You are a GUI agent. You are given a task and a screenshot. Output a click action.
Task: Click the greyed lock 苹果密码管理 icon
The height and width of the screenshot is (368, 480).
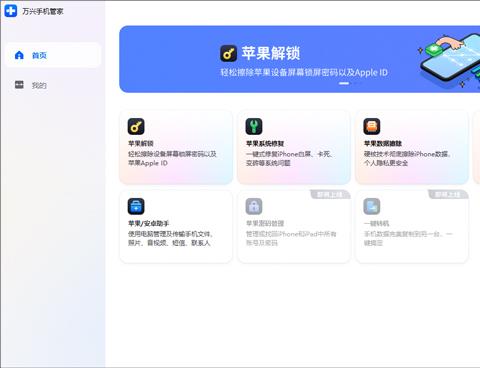click(254, 206)
